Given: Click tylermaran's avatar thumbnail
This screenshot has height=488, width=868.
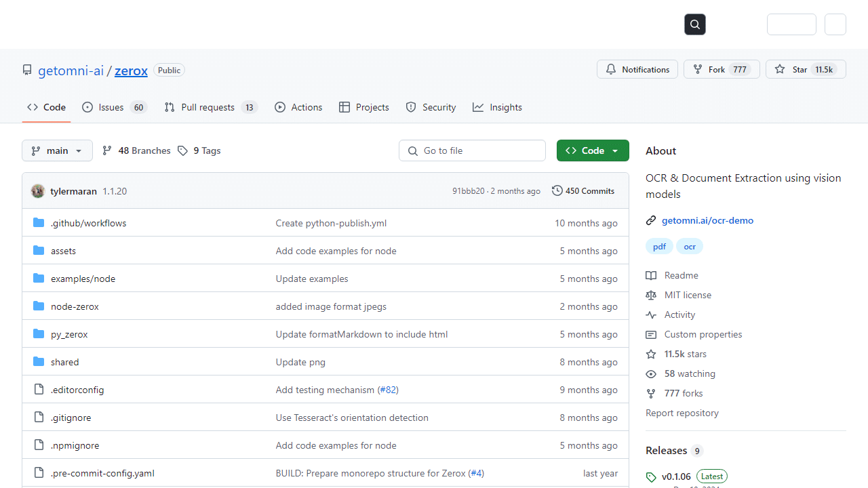Looking at the screenshot, I should click(38, 191).
